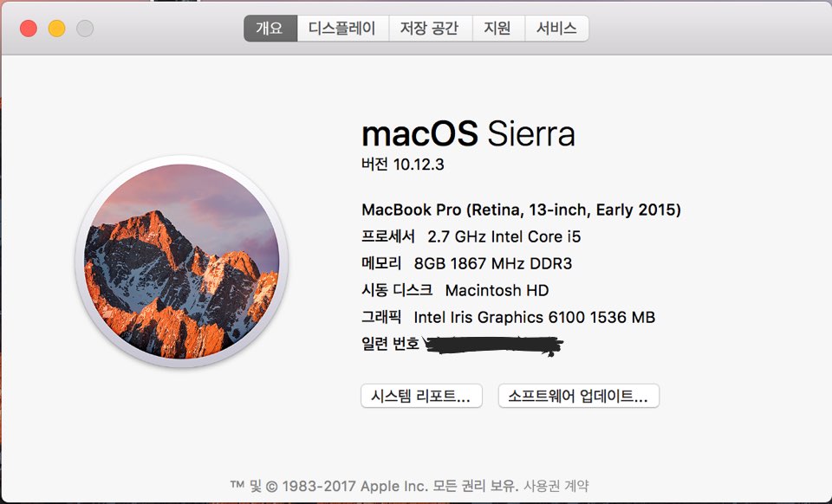
Task: Click the 메모리 8GB 1867 MHz DDR3 line
Action: pyautogui.click(x=466, y=263)
